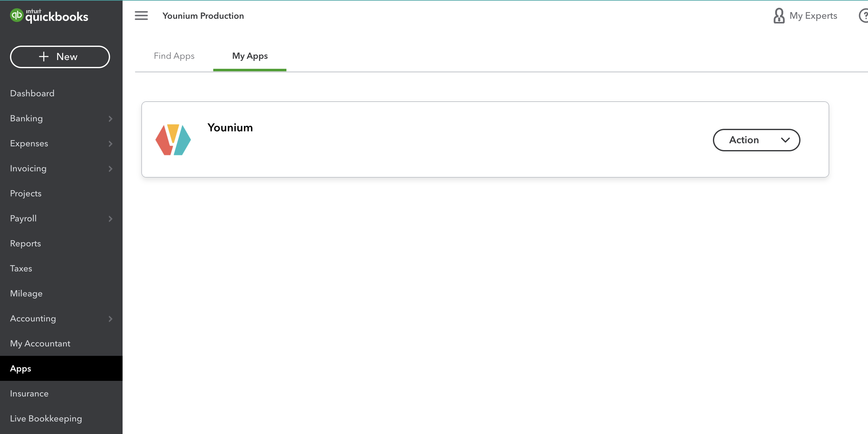
Task: Open Mileage in the sidebar
Action: 61,294
